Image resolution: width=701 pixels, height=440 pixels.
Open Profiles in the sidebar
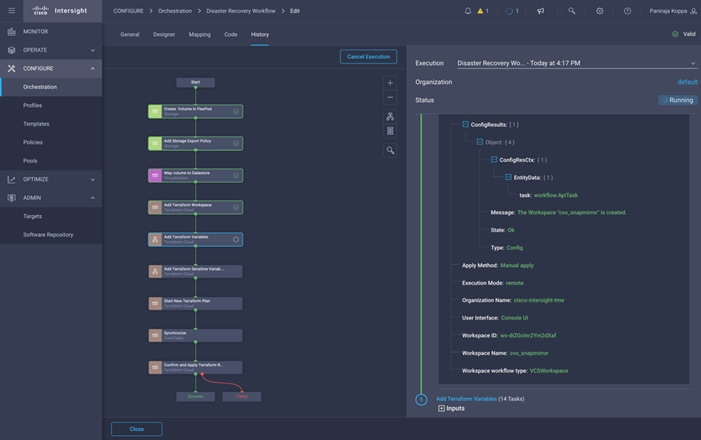click(x=51, y=106)
